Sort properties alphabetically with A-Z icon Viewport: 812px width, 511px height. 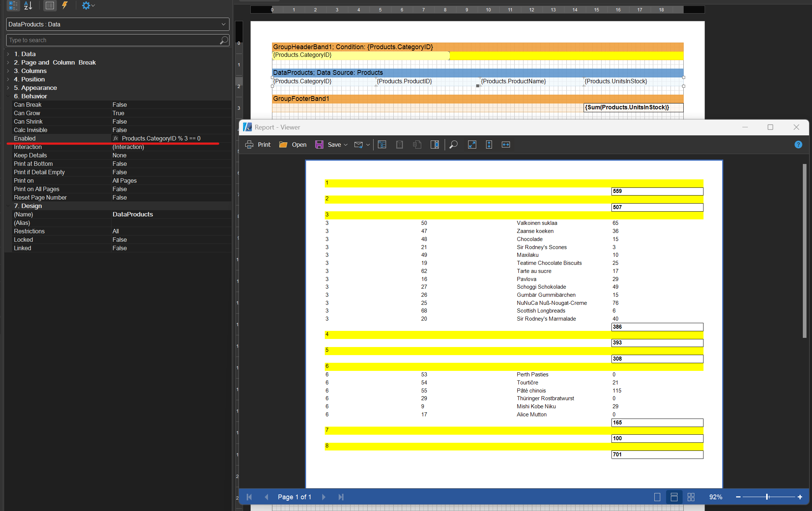click(28, 6)
